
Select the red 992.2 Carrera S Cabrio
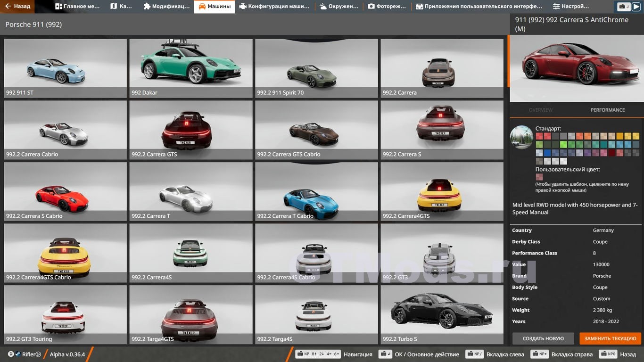point(65,191)
